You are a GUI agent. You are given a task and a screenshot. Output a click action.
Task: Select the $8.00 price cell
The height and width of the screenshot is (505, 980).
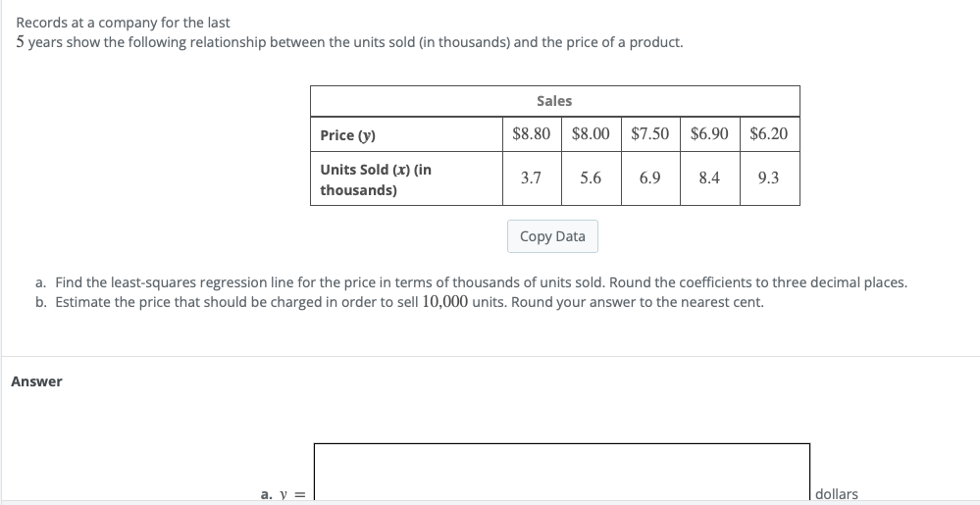(592, 133)
